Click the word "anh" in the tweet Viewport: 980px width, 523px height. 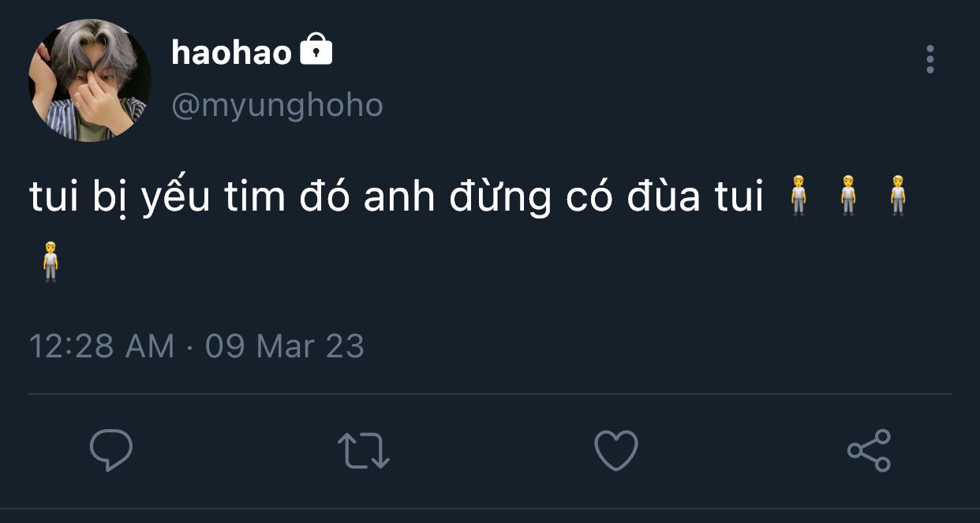[399, 197]
